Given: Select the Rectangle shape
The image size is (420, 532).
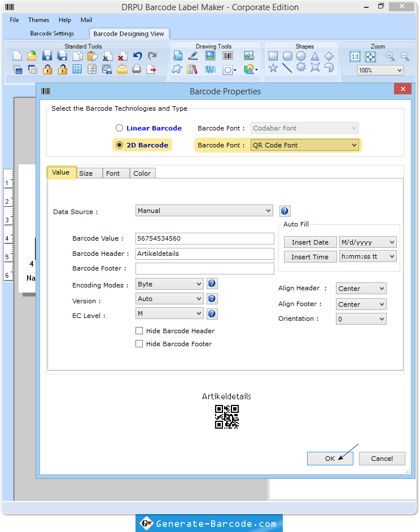Looking at the screenshot, I should pos(273,56).
